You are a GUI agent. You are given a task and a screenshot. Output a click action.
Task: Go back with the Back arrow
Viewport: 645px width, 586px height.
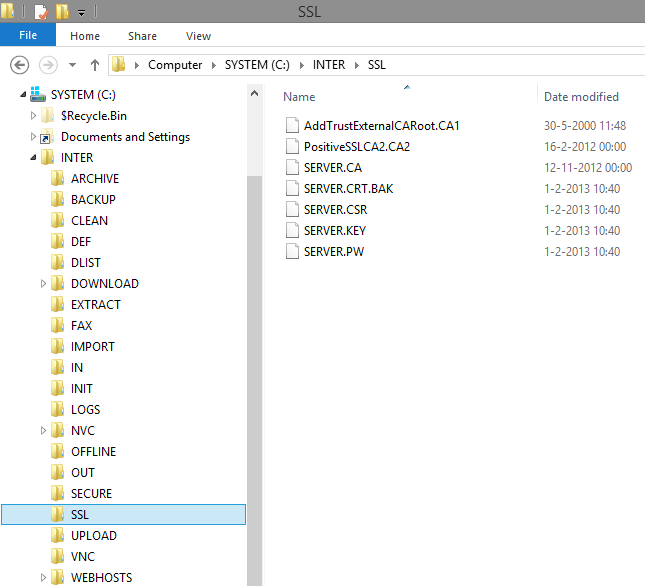tap(19, 65)
